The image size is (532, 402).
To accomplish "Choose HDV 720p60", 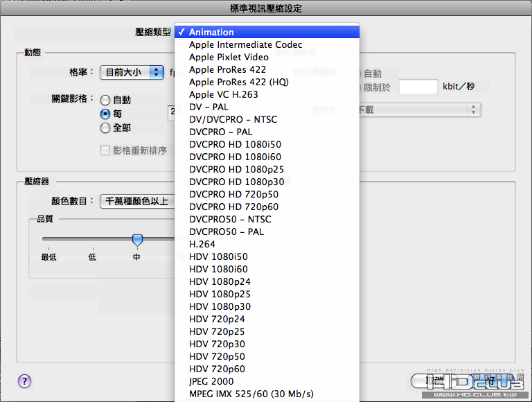I will click(x=267, y=369).
